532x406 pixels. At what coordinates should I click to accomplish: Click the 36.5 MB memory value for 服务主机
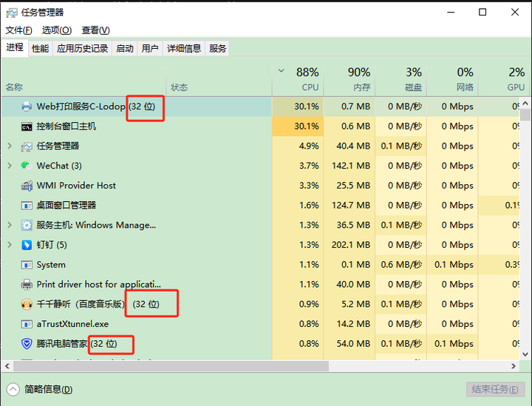coord(353,225)
